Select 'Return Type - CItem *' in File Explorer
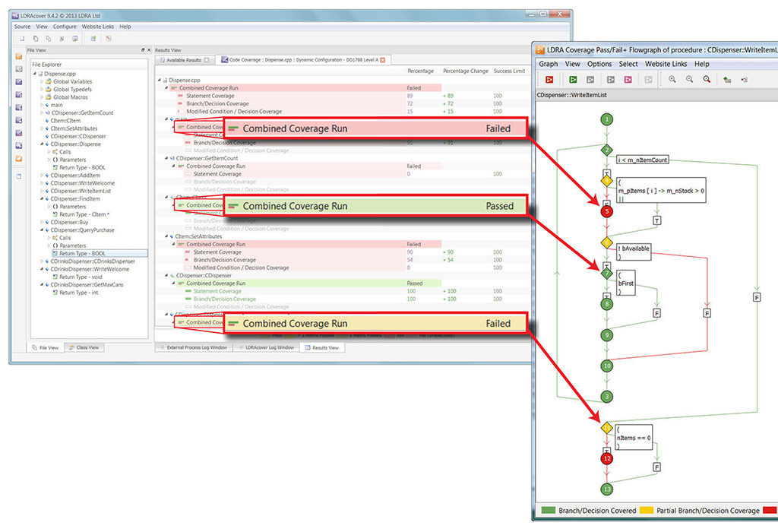778x532 pixels. 84,214
